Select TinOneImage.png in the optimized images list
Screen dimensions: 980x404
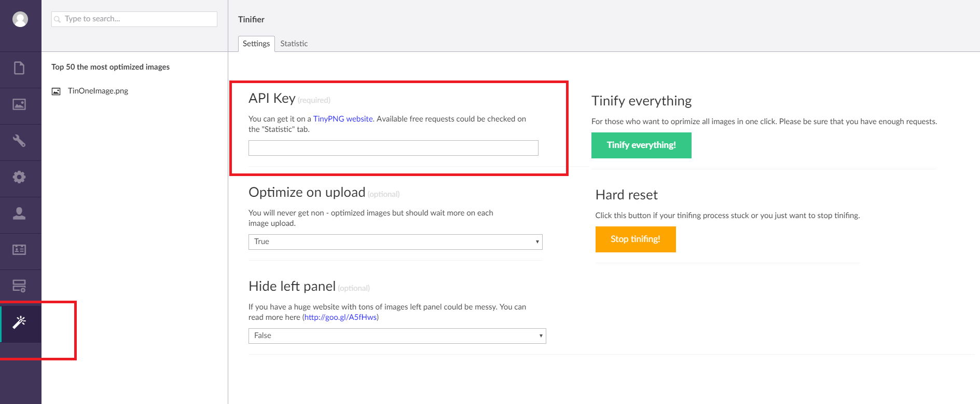(x=98, y=91)
